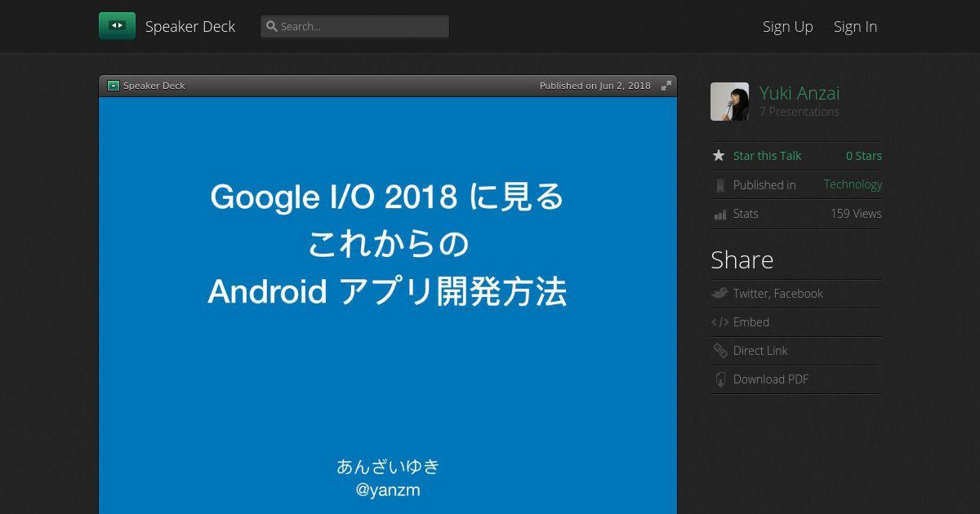The image size is (980, 514).
Task: Click the 7 Presentations text
Action: [x=800, y=112]
